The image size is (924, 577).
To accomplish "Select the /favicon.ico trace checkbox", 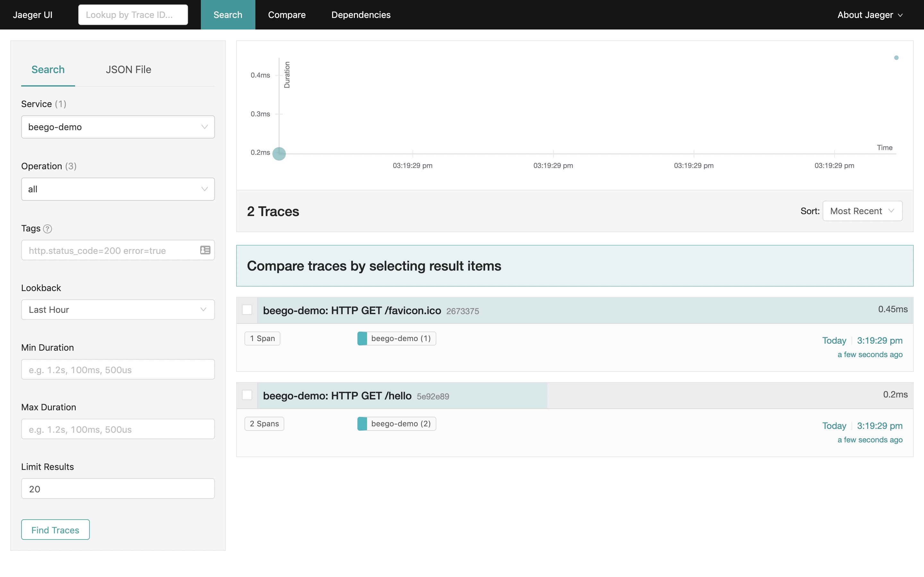I will (x=247, y=310).
